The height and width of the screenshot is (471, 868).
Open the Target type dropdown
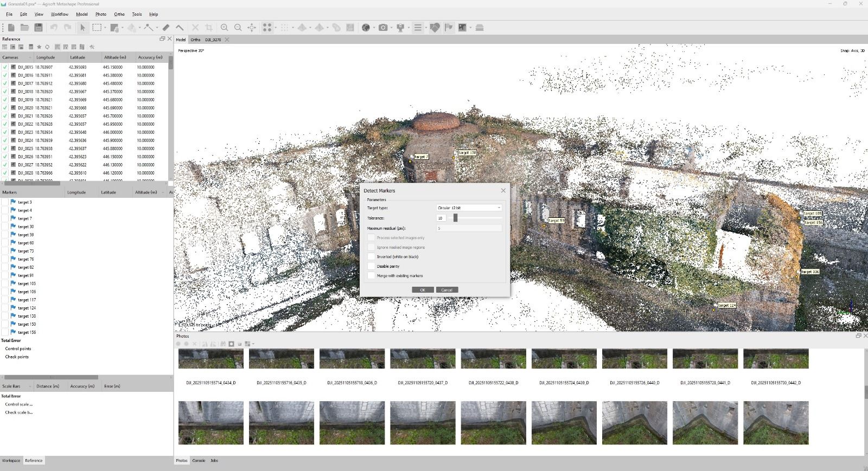pyautogui.click(x=469, y=208)
